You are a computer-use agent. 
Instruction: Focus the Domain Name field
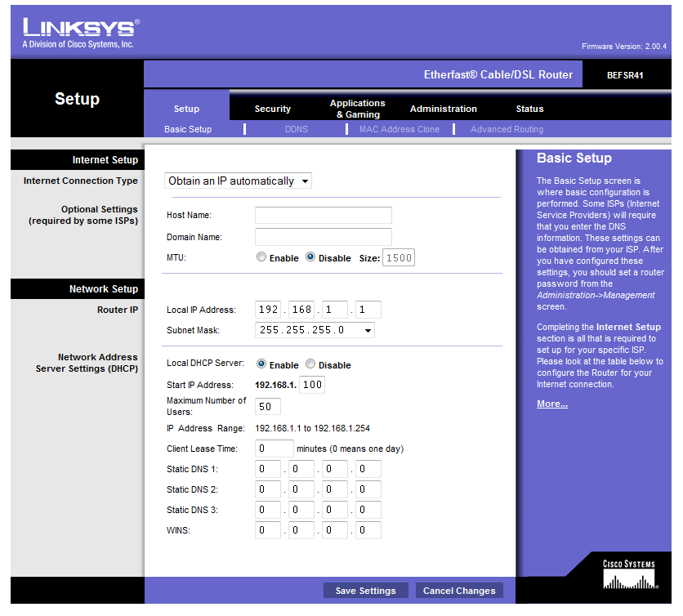(324, 237)
